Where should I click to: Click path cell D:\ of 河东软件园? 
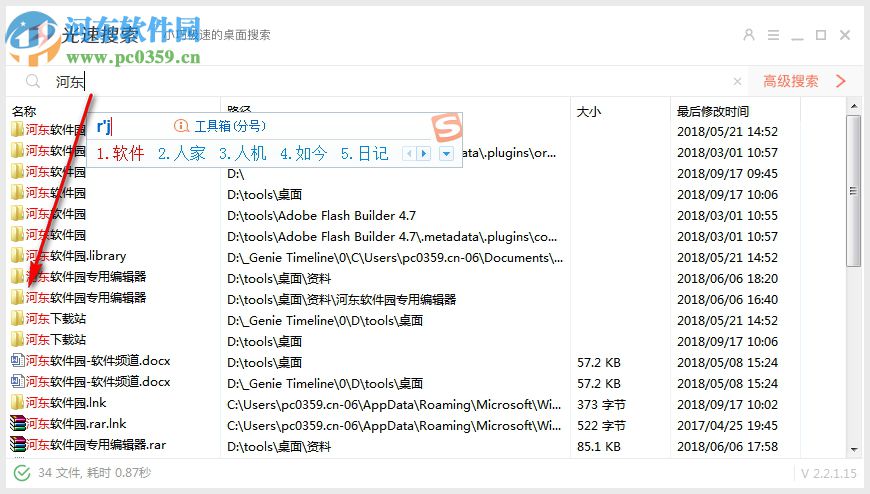coord(235,174)
